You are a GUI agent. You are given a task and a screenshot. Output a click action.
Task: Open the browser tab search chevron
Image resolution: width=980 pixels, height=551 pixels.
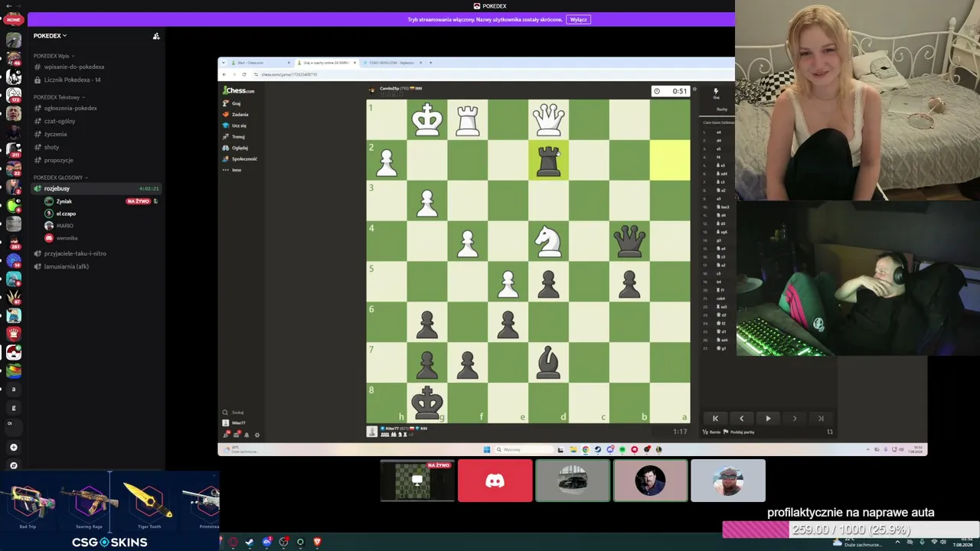coord(224,63)
